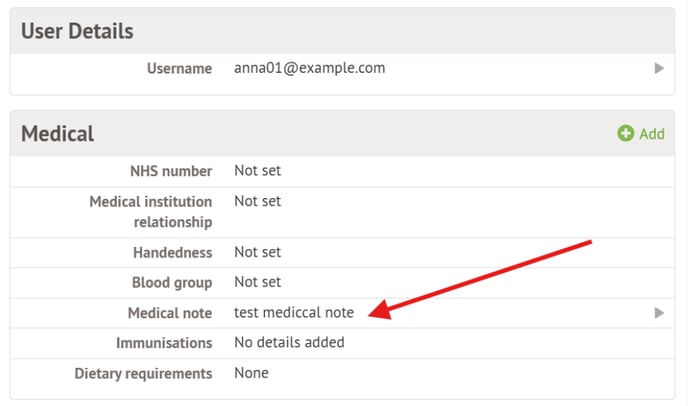Screen dimensions: 688x406
Task: Click the Handedness Not set value
Action: (x=257, y=252)
